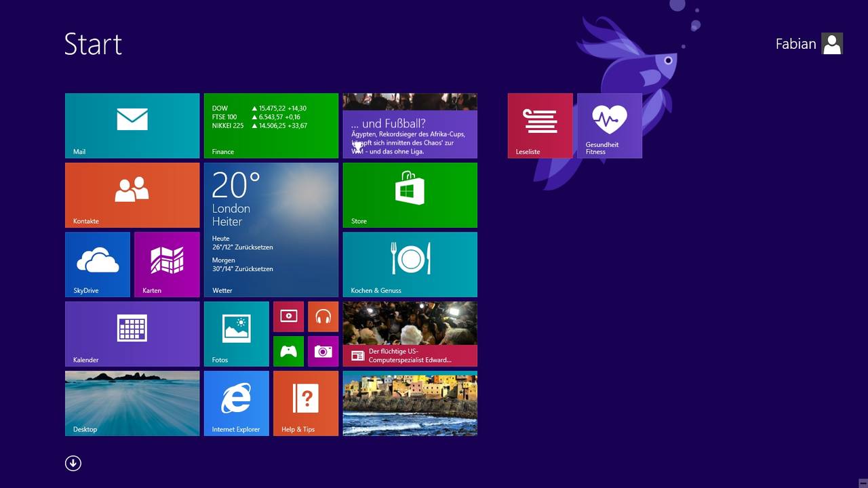This screenshot has width=868, height=488.
Task: Open the Leseliste reading list tile
Action: (540, 125)
